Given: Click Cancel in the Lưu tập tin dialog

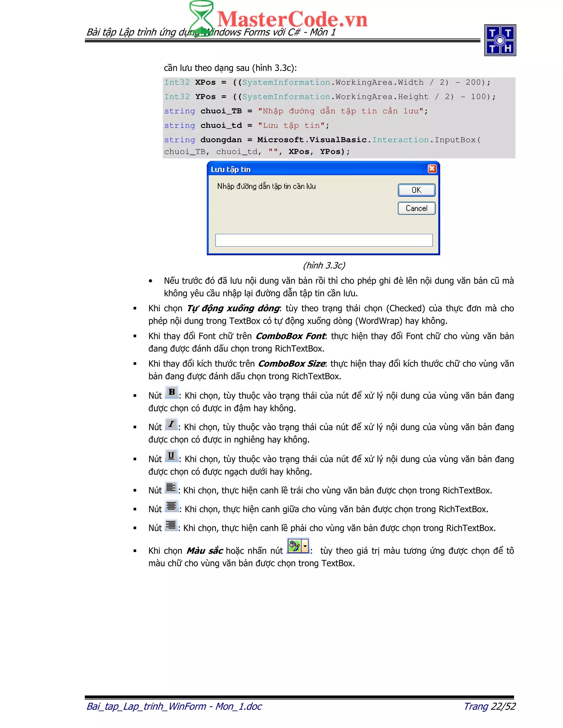Looking at the screenshot, I should coord(416,208).
